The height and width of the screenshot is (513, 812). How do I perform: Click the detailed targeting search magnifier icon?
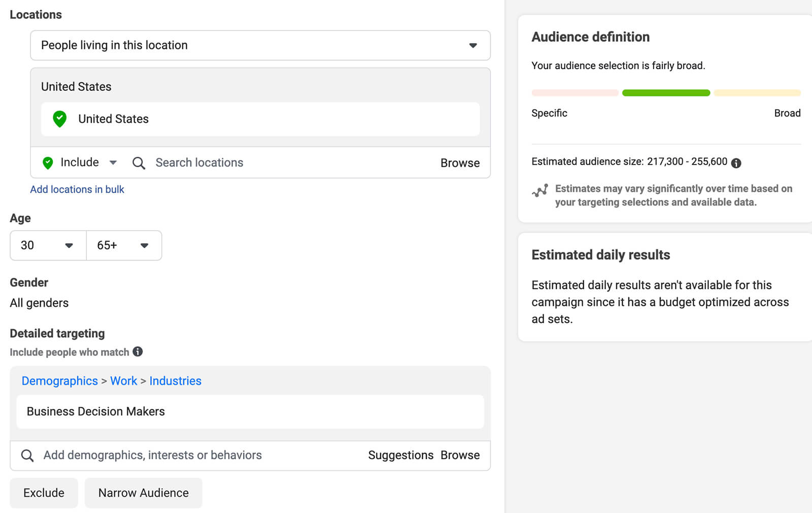click(27, 456)
